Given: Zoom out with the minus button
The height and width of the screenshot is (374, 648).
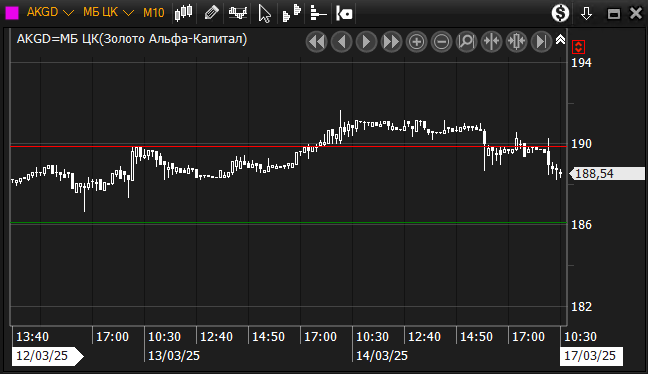Looking at the screenshot, I should click(x=441, y=41).
